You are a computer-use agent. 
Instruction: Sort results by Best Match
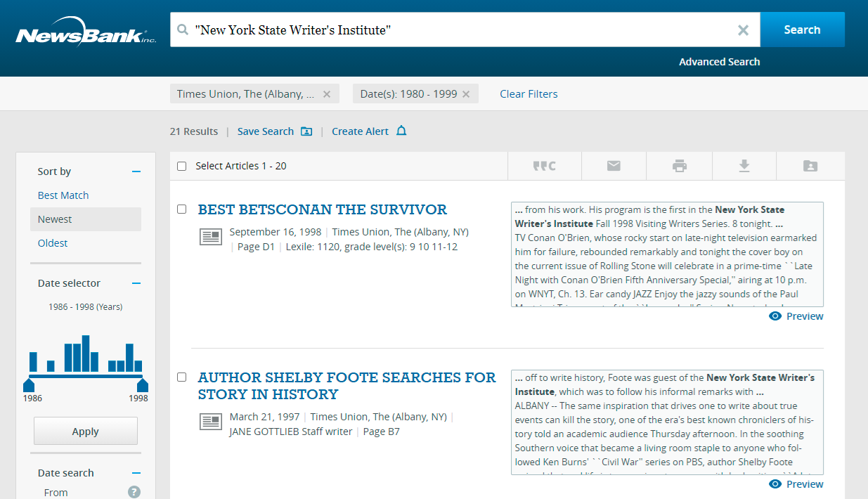(x=63, y=195)
